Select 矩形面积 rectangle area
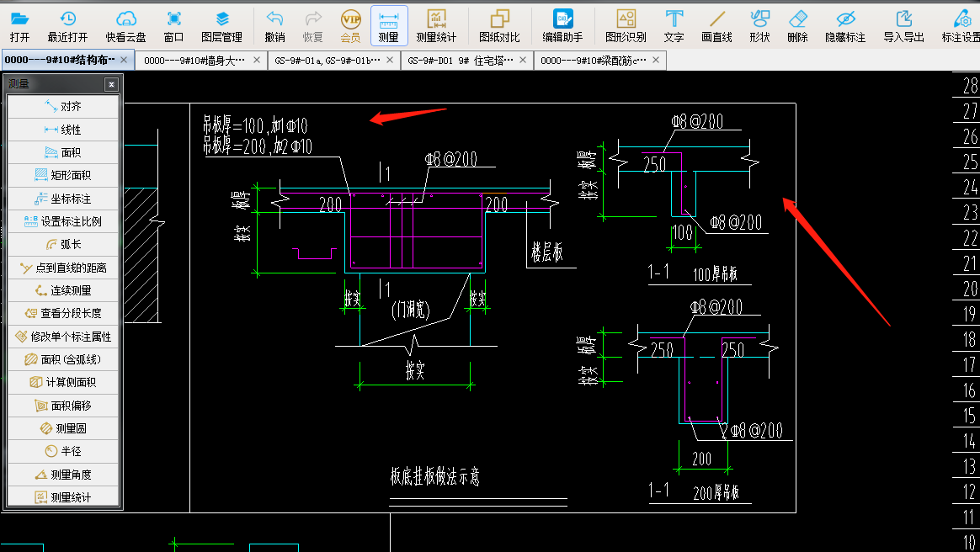This screenshot has width=980, height=552. tap(62, 176)
